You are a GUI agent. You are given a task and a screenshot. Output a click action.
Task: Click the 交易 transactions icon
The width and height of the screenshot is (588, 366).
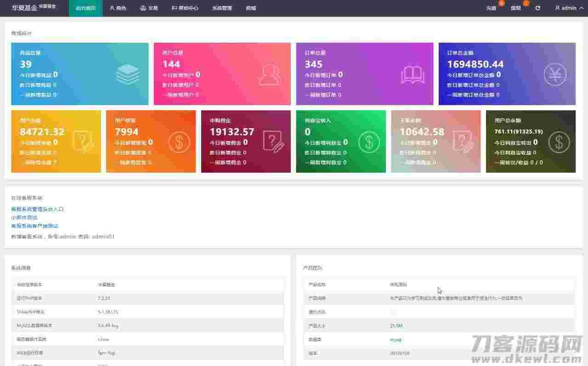[142, 8]
